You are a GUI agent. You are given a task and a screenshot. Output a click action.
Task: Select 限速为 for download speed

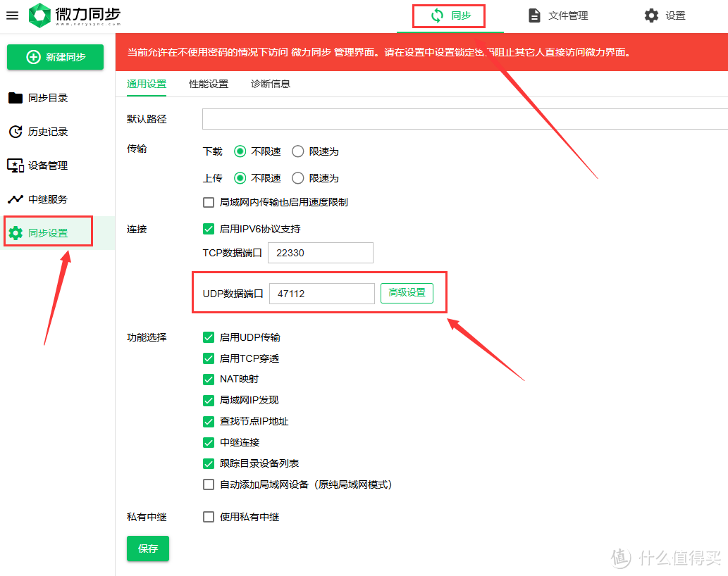click(x=297, y=151)
